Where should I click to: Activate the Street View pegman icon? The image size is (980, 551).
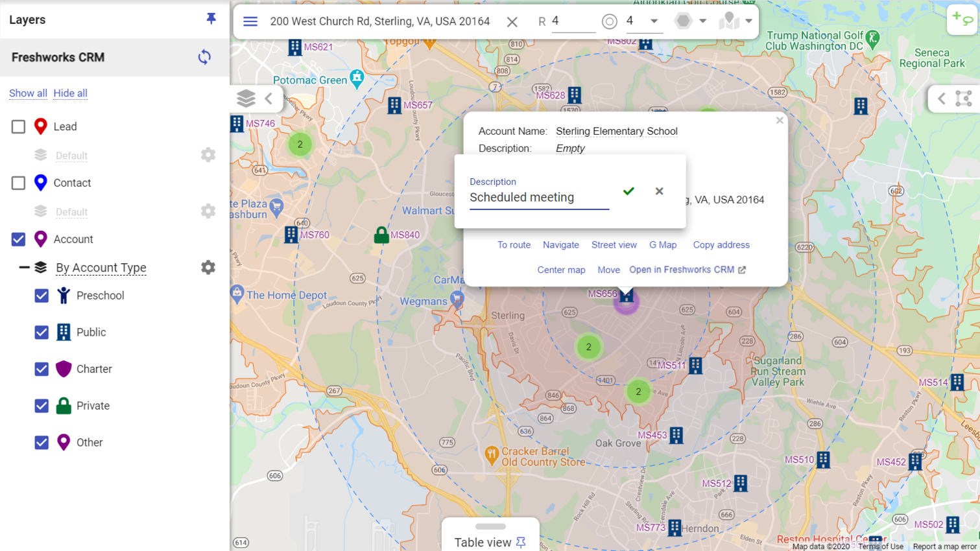(x=729, y=20)
